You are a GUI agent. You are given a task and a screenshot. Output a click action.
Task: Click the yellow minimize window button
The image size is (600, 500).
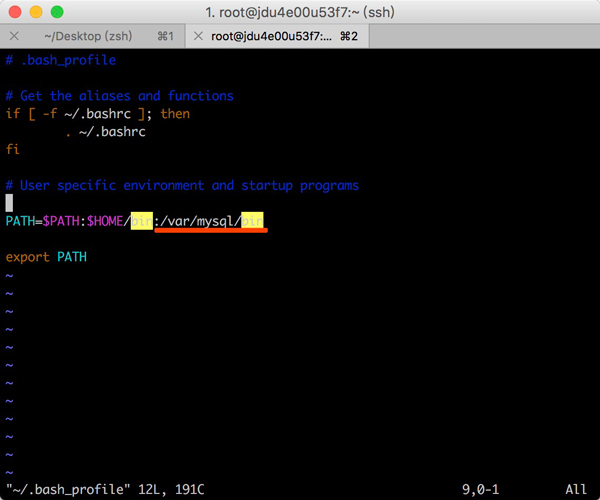click(x=36, y=12)
